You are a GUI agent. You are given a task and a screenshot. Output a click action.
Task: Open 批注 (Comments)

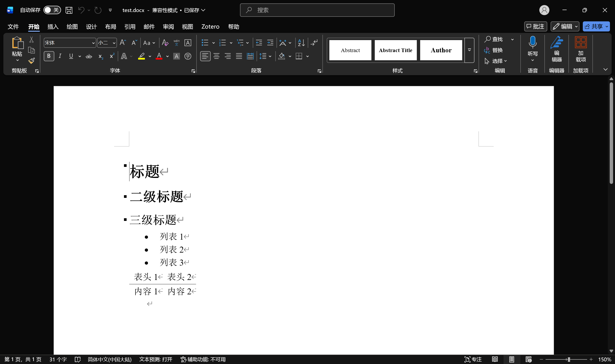pos(535,26)
